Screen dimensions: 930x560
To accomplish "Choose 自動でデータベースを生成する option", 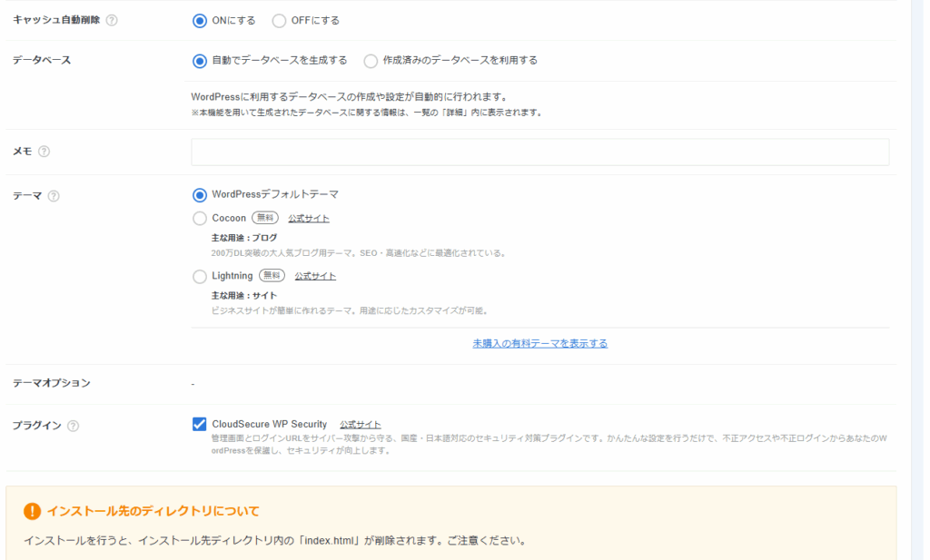I will point(200,61).
